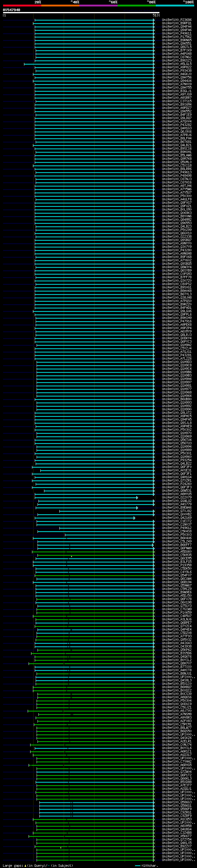This screenshot has height=868, width=197.
Task: Click the end position number 513
Action: (x=155, y=15)
